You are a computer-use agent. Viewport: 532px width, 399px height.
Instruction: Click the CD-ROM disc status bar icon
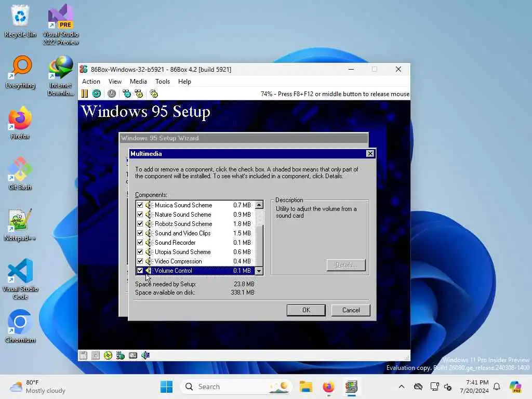108,355
